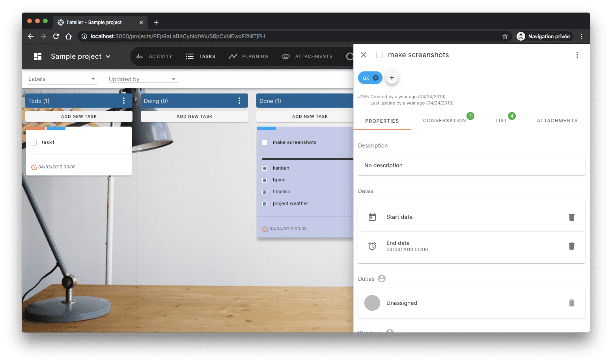Switch to the panel Attachments tab
The width and height of the screenshot is (612, 364).
pyautogui.click(x=557, y=121)
